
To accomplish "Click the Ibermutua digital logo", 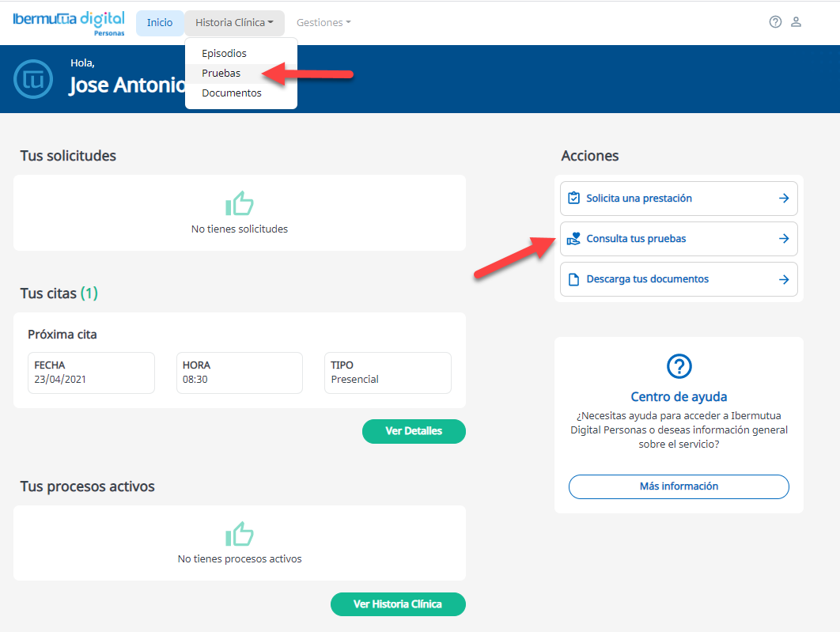I will click(x=69, y=22).
